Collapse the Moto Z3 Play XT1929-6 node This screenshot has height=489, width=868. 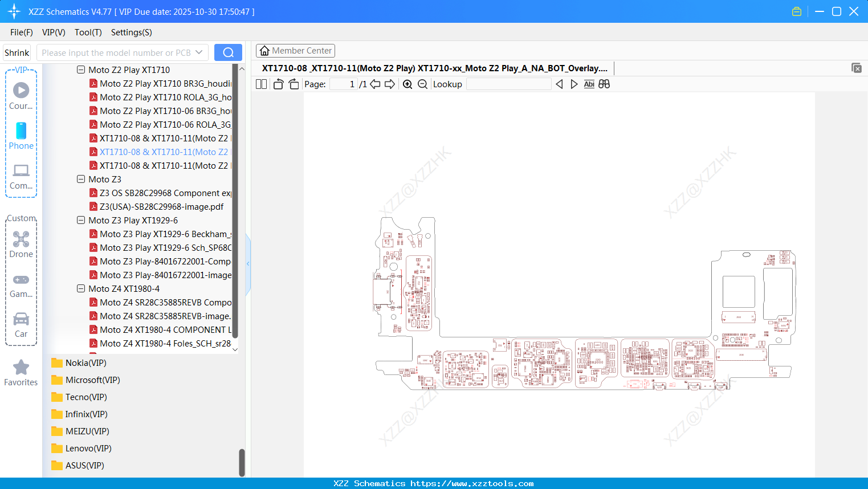81,220
